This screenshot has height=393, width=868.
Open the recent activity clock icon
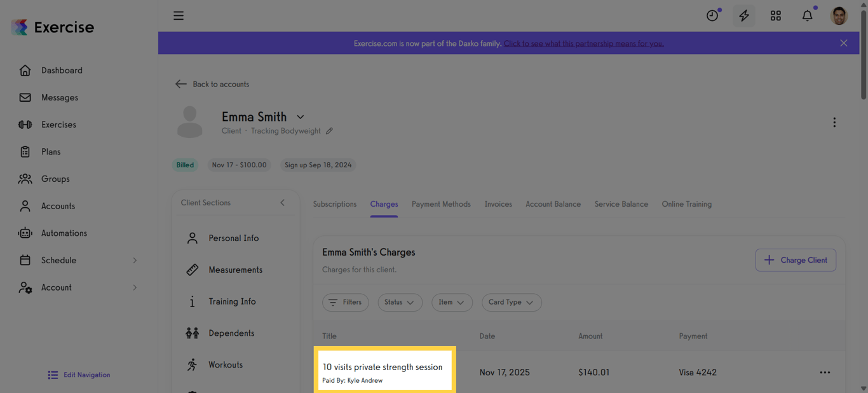tap(712, 15)
